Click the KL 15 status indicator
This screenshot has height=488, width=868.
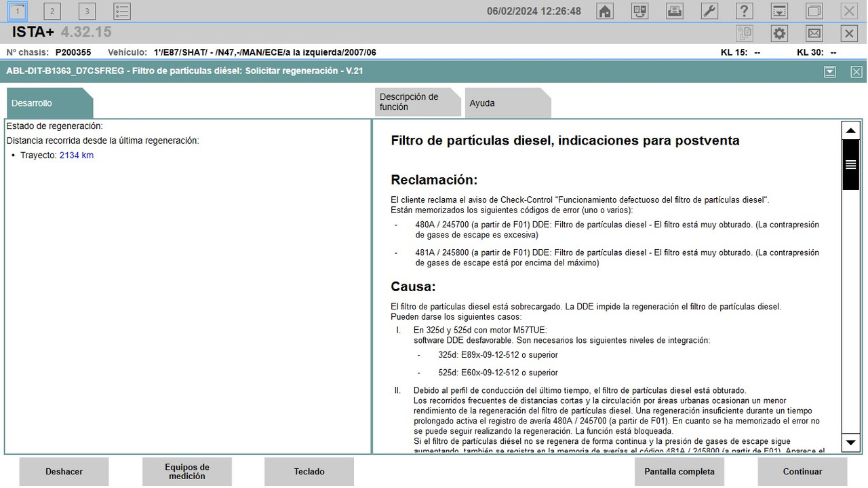[740, 52]
